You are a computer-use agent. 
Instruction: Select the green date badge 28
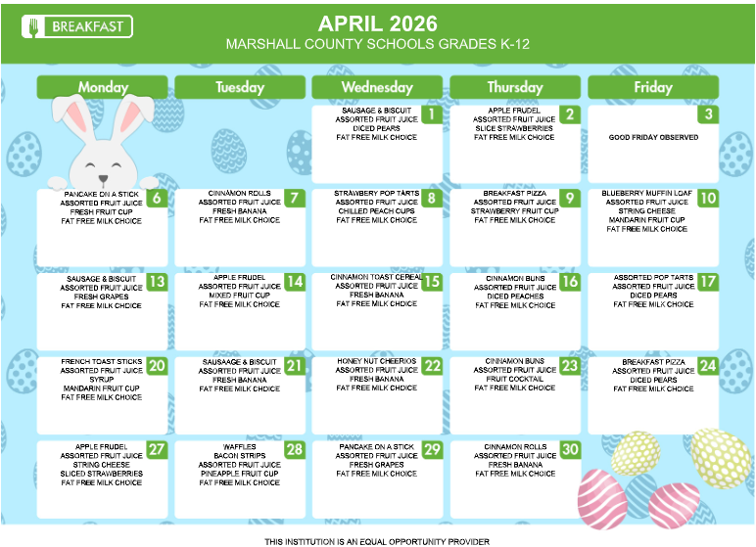pyautogui.click(x=294, y=449)
